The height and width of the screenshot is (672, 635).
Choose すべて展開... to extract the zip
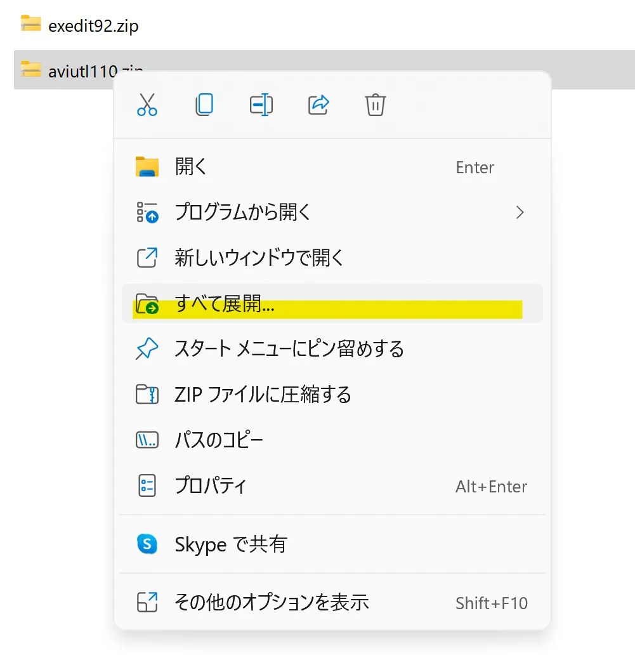point(332,303)
